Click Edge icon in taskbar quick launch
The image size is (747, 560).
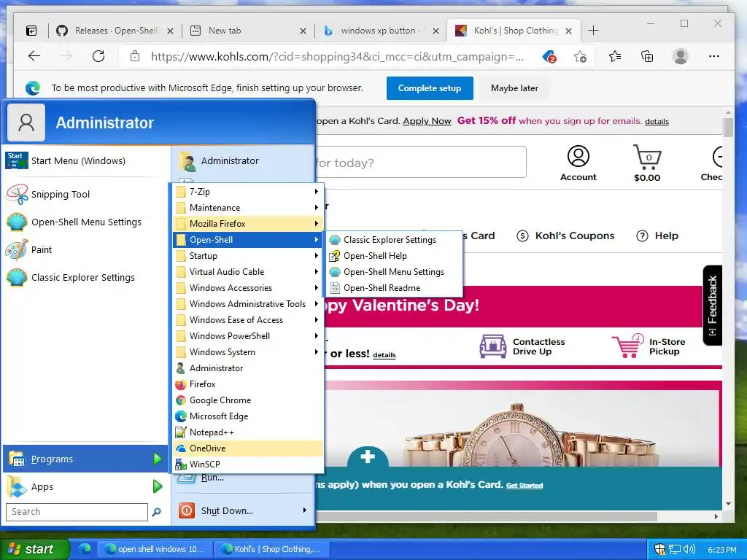[x=85, y=548]
